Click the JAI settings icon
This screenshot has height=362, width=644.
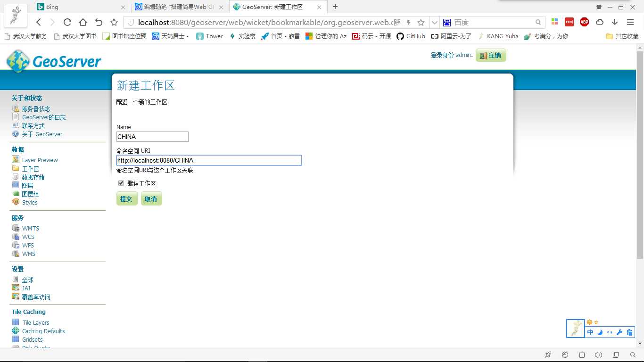(16, 288)
